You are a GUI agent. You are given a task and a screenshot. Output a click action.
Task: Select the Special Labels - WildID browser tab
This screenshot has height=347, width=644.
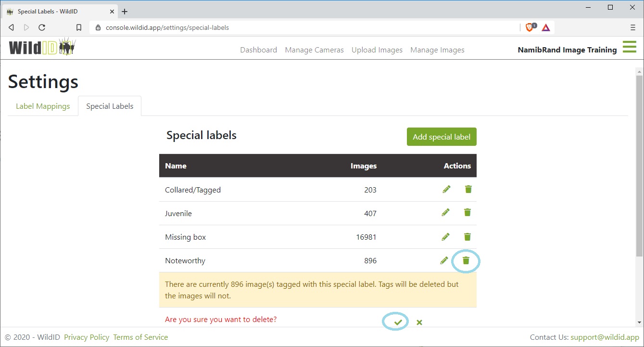pos(60,12)
